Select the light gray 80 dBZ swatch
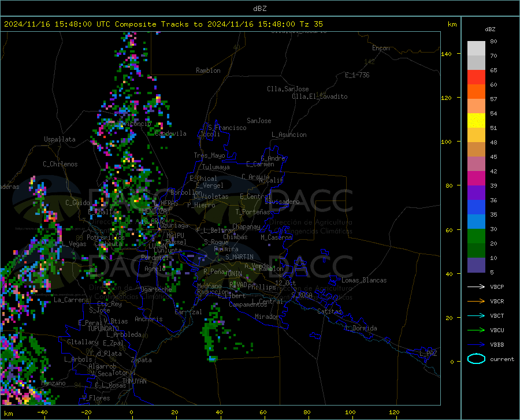Image resolution: width=520 pixels, height=420 pixels. pos(476,49)
